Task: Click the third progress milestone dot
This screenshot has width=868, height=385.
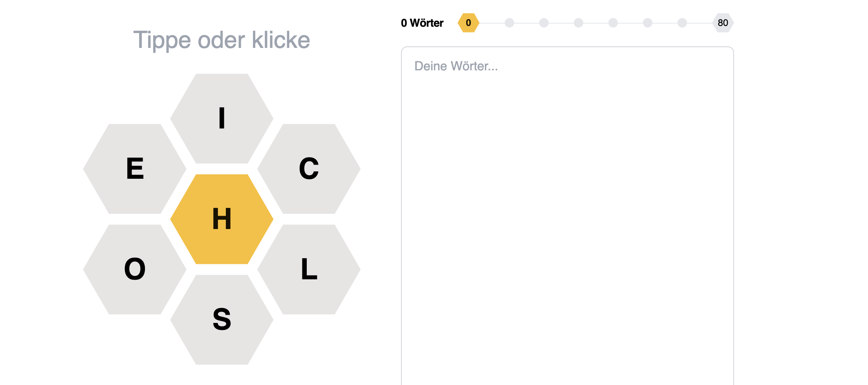Action: point(579,23)
